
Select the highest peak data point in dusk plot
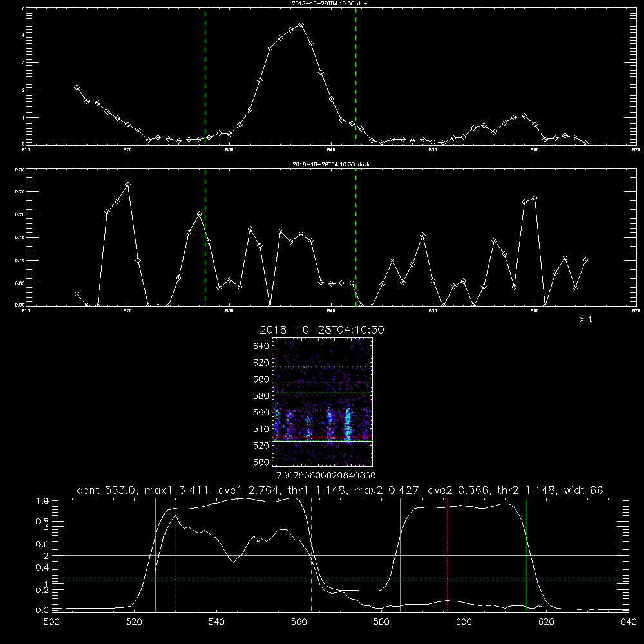pyautogui.click(x=128, y=185)
